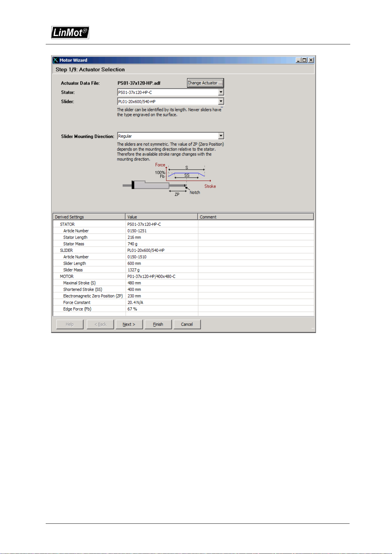Click the value 20.4 N/A
The width and height of the screenshot is (392, 554).
135,302
